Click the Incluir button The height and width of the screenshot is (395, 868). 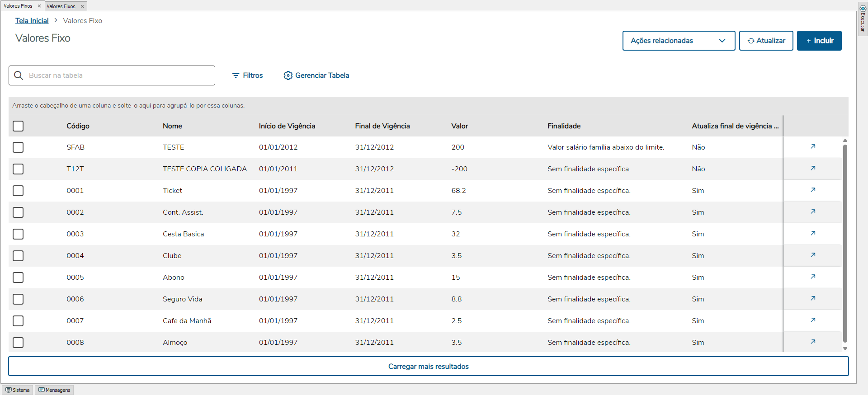pyautogui.click(x=819, y=41)
